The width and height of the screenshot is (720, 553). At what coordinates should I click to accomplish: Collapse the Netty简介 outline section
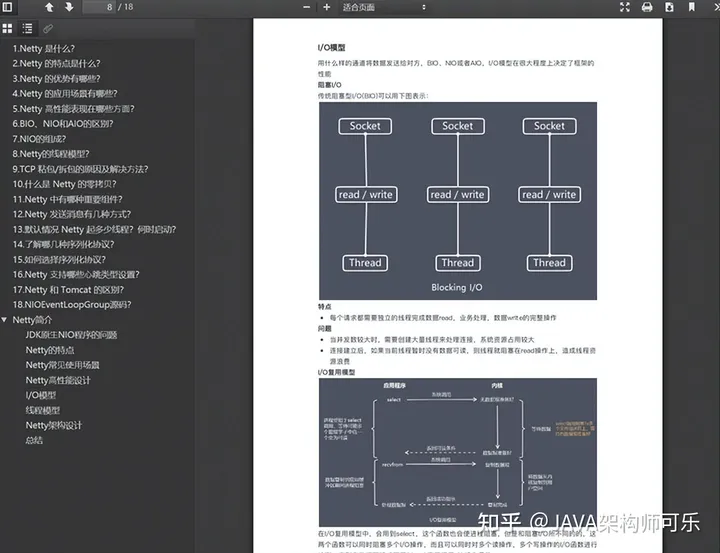pyautogui.click(x=4, y=320)
